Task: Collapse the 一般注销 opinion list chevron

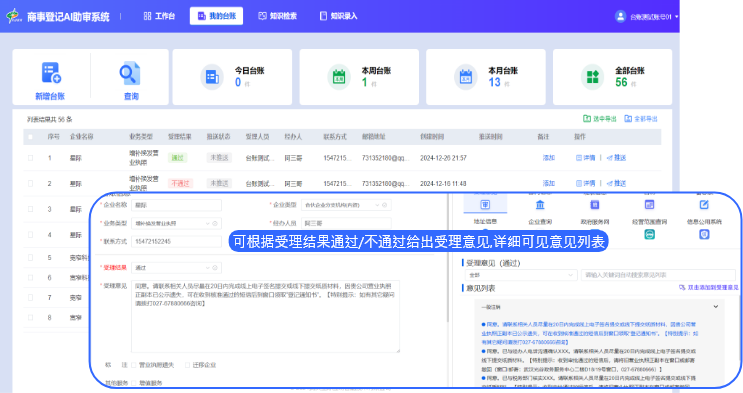Action: tap(716, 307)
